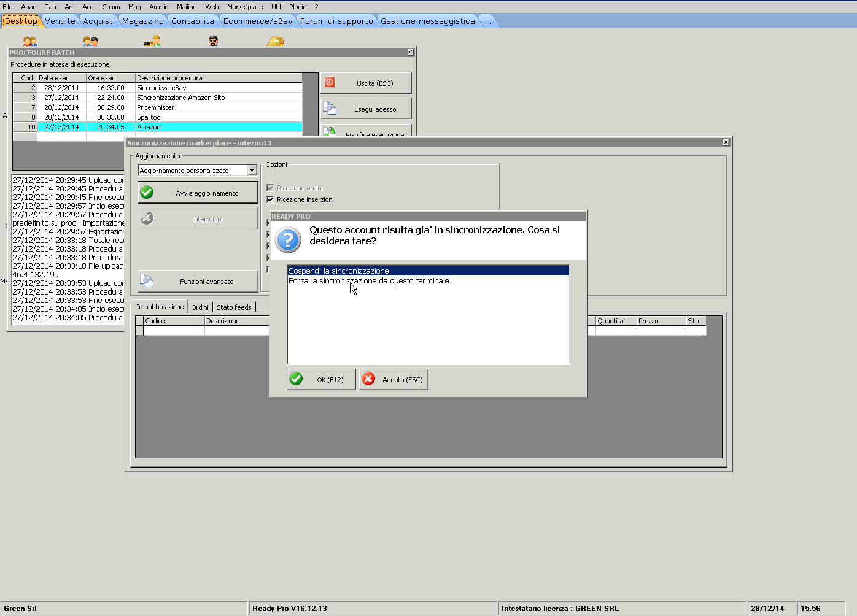
Task: Open the yellow notebook desktop icon
Action: [x=275, y=42]
